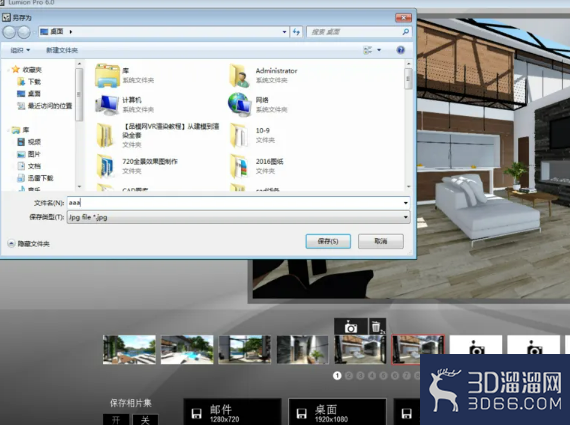This screenshot has height=425, width=570.
Task: Expand the 桌面 breadcrumb arrow
Action: 71,32
